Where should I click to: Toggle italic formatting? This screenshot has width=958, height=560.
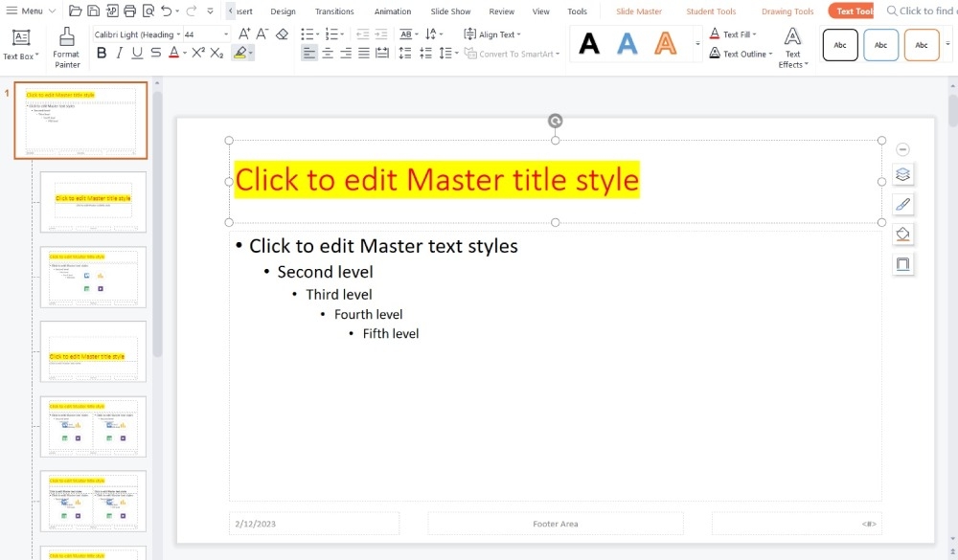117,53
